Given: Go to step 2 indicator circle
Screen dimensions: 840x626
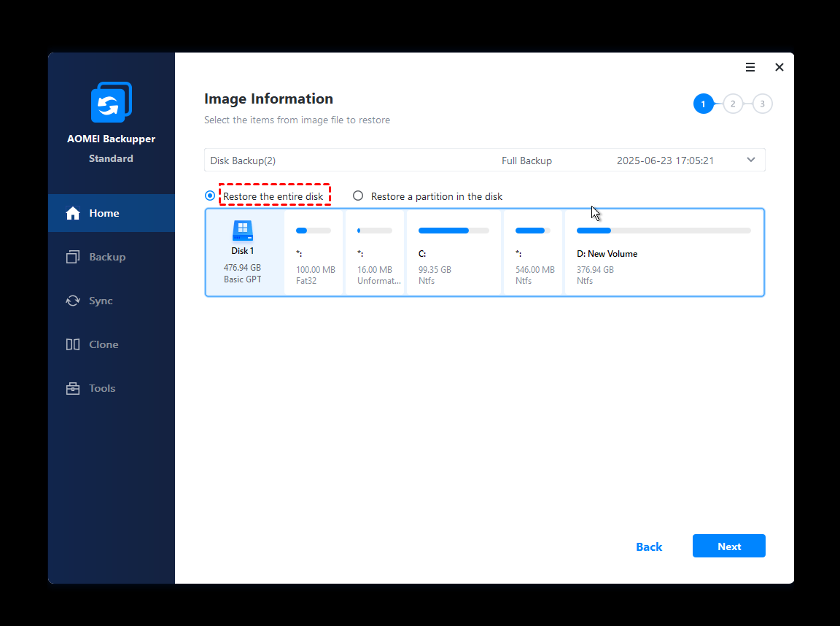Looking at the screenshot, I should click(x=733, y=104).
